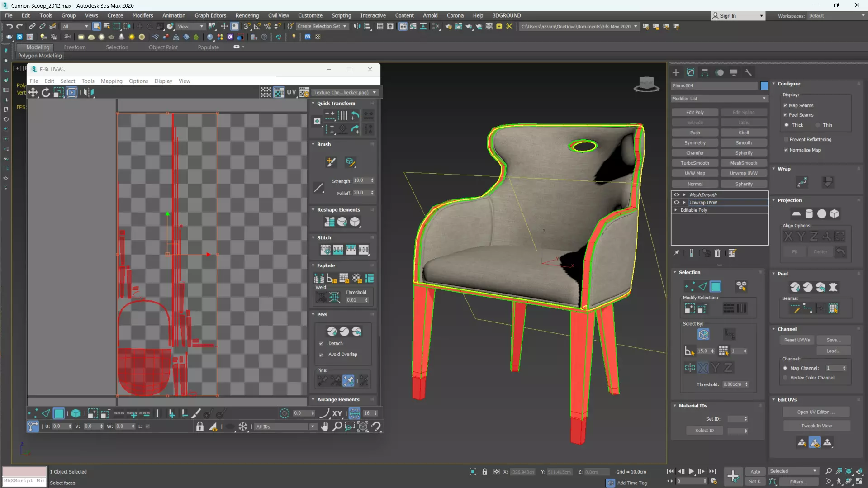Expand the Editable Poly stack entry
The width and height of the screenshot is (868, 488).
676,210
